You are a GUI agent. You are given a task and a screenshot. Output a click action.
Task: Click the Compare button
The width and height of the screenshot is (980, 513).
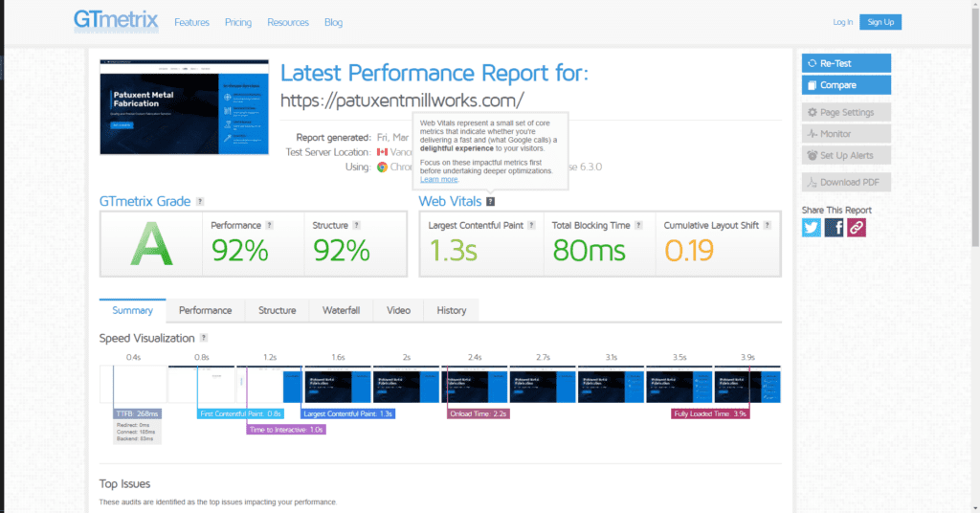pyautogui.click(x=846, y=85)
